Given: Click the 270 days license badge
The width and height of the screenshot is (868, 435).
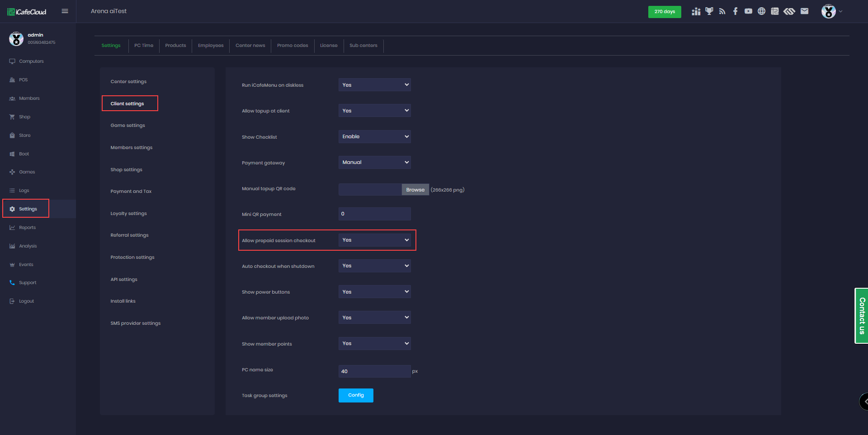Looking at the screenshot, I should [664, 12].
